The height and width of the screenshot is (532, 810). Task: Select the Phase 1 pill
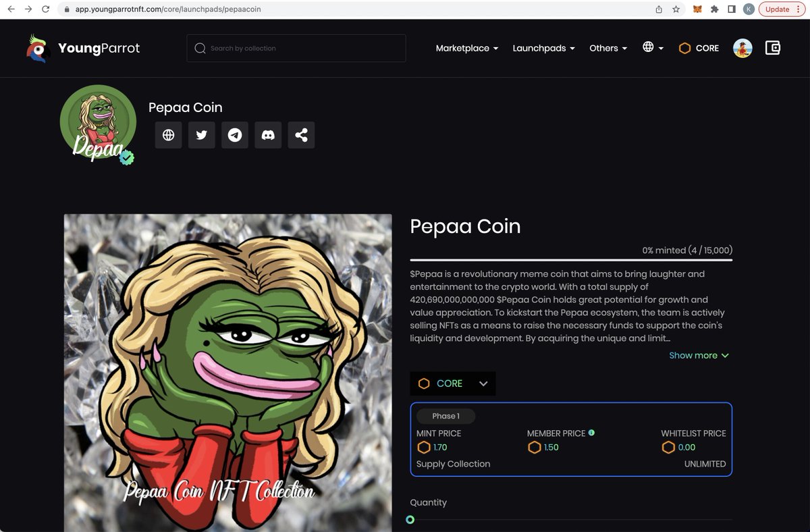coord(445,416)
